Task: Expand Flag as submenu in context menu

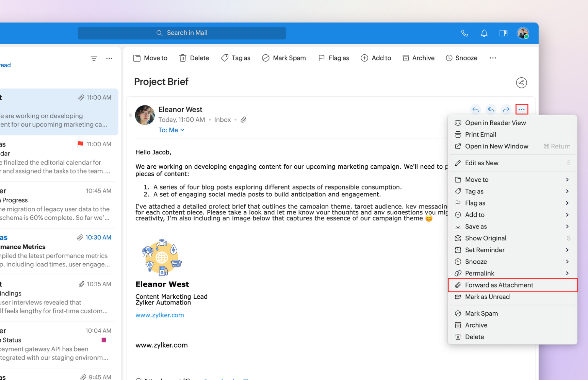Action: coord(512,203)
